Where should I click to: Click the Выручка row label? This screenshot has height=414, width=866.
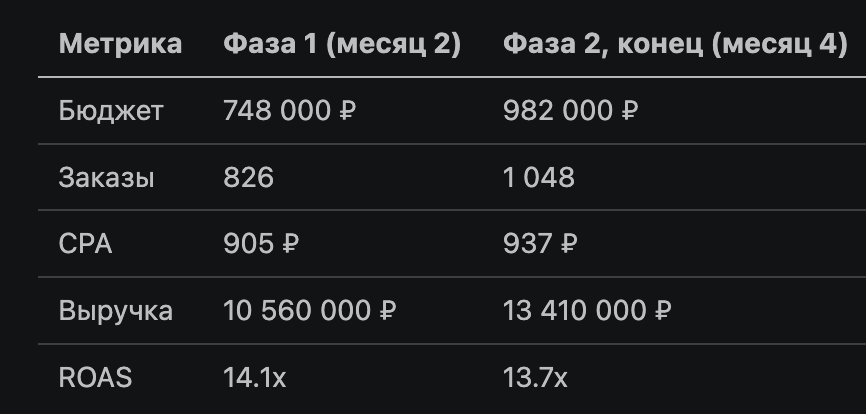coord(116,311)
